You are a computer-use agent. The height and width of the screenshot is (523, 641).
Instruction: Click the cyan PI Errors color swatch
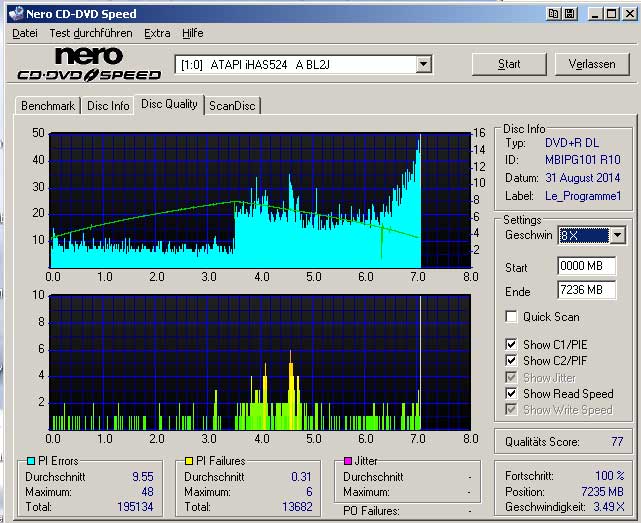[31, 461]
